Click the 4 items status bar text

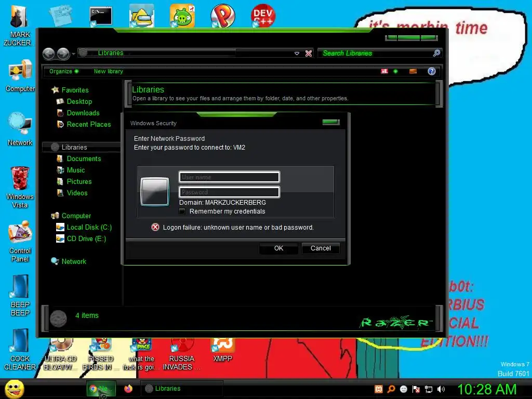pos(87,315)
